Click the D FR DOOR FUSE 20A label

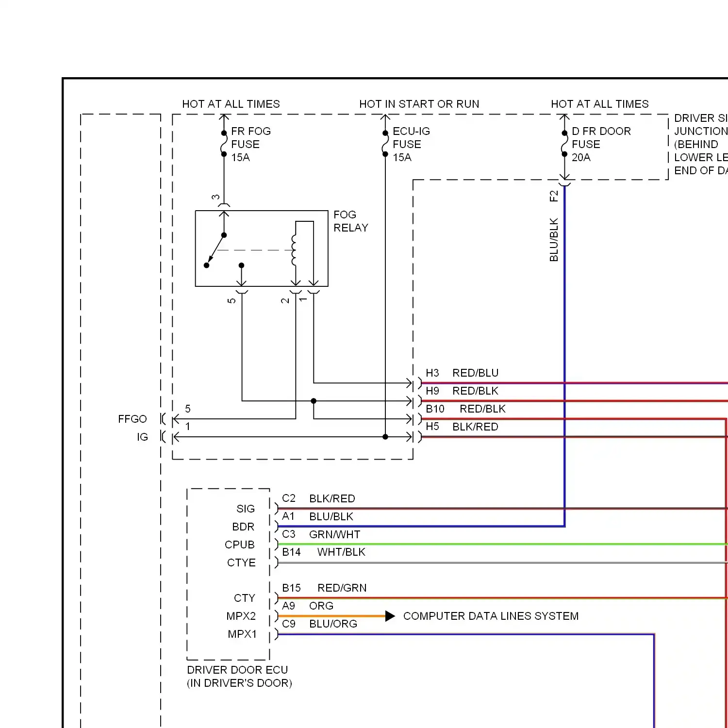pos(601,144)
